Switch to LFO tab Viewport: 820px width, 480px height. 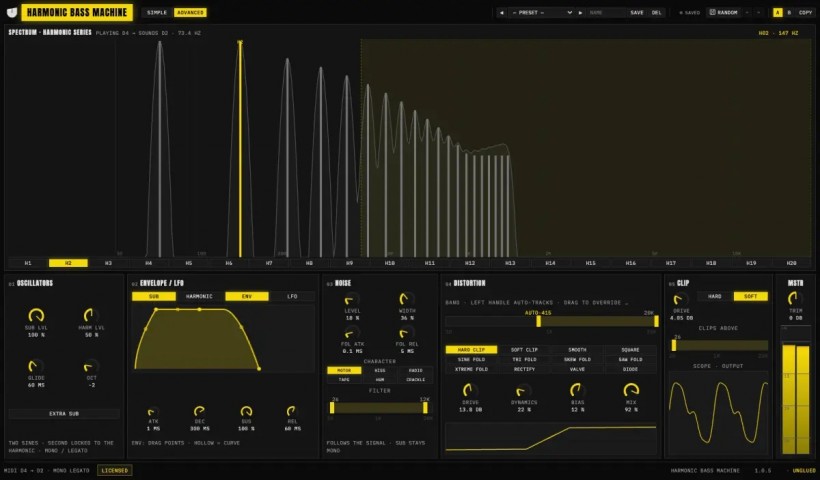[292, 296]
